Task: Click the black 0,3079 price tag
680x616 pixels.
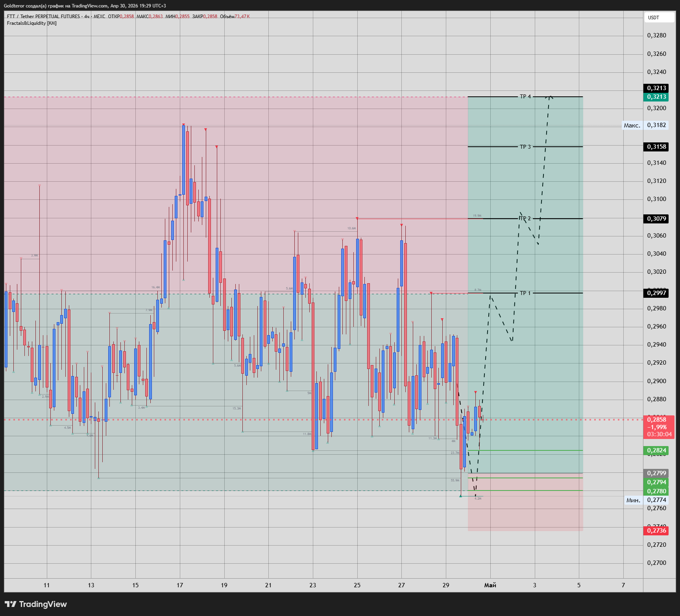Action: pyautogui.click(x=656, y=219)
